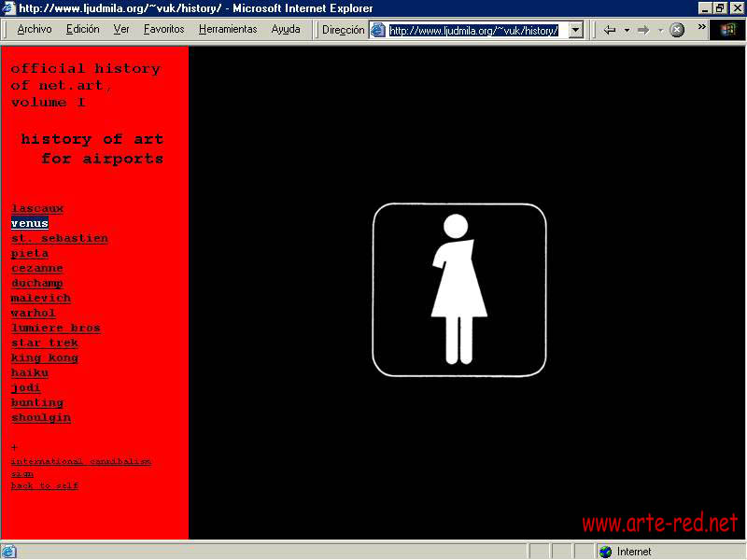
Task: Open the Favoritos menu
Action: (x=164, y=29)
